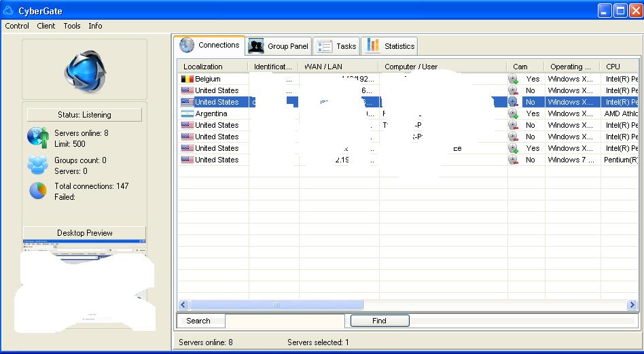Screen dimensions: 644x354
Task: Click the people icon on Group Panel tab
Action: click(x=256, y=46)
